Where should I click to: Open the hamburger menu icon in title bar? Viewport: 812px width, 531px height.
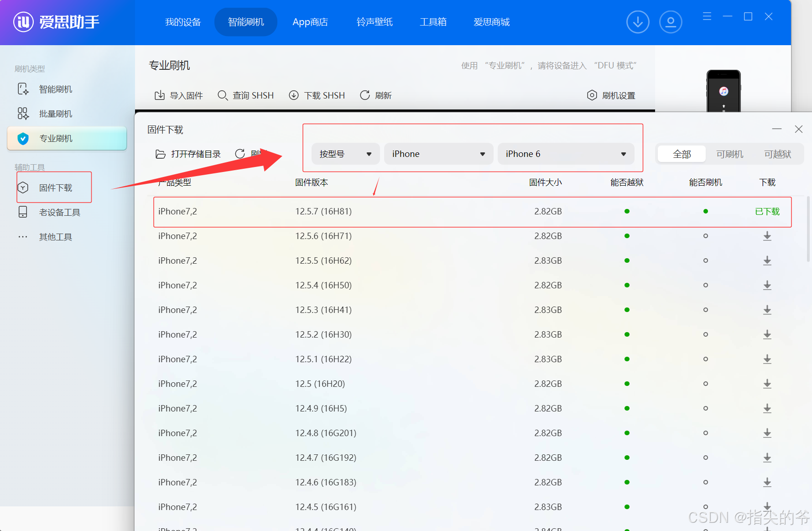coord(707,16)
